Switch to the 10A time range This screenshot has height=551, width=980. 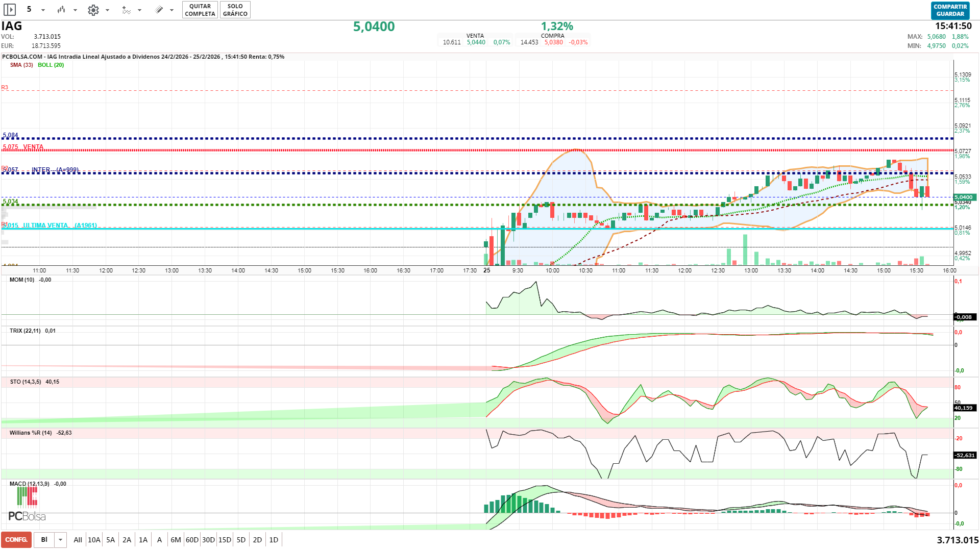point(94,540)
